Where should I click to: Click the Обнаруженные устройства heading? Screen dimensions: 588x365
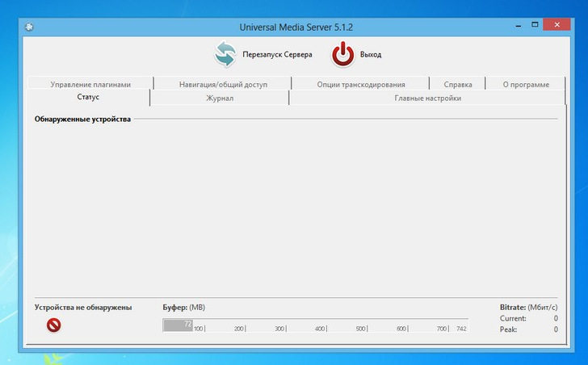coord(82,120)
